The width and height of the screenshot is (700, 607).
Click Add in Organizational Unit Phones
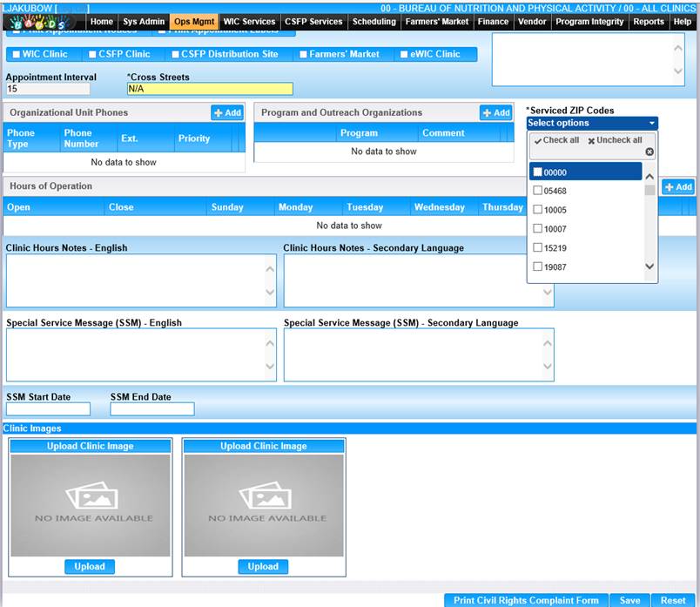point(227,113)
